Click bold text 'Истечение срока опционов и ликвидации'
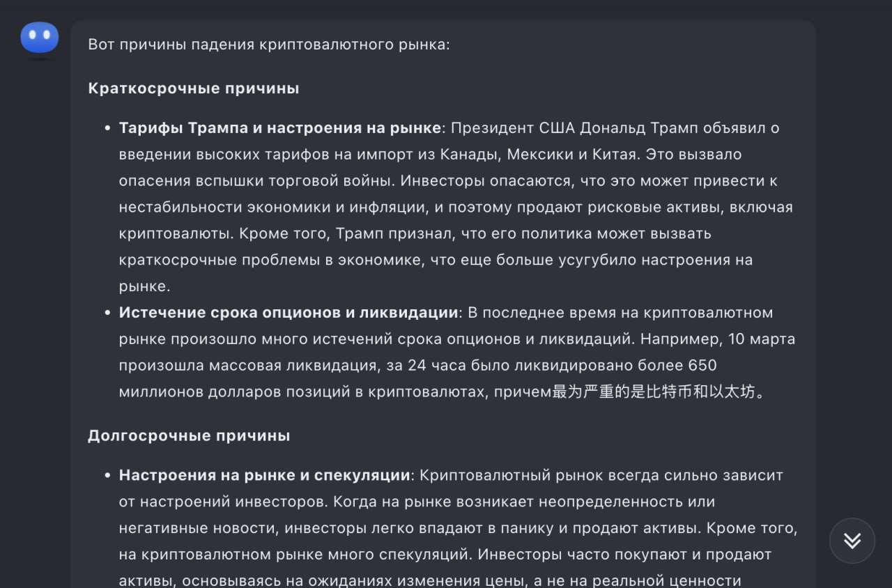892x588 pixels. click(x=289, y=313)
